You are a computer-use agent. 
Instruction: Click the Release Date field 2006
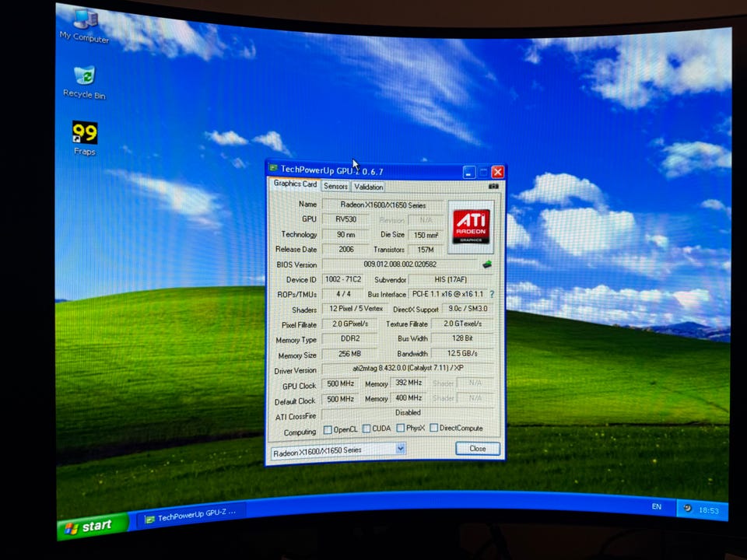[345, 249]
